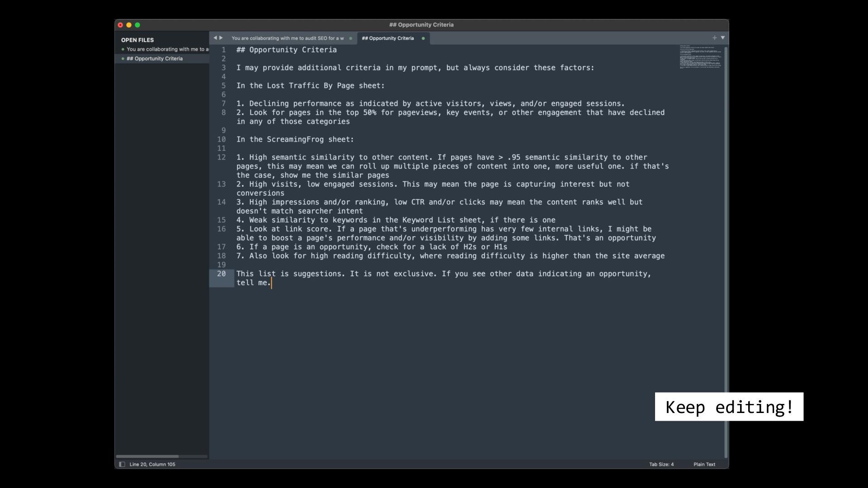Screen dimensions: 868x488
Task: Click the vertical editor scrollbar
Action: 726,226
